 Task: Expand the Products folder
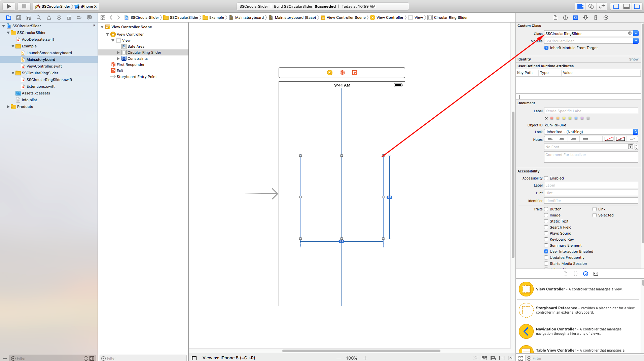pos(8,107)
